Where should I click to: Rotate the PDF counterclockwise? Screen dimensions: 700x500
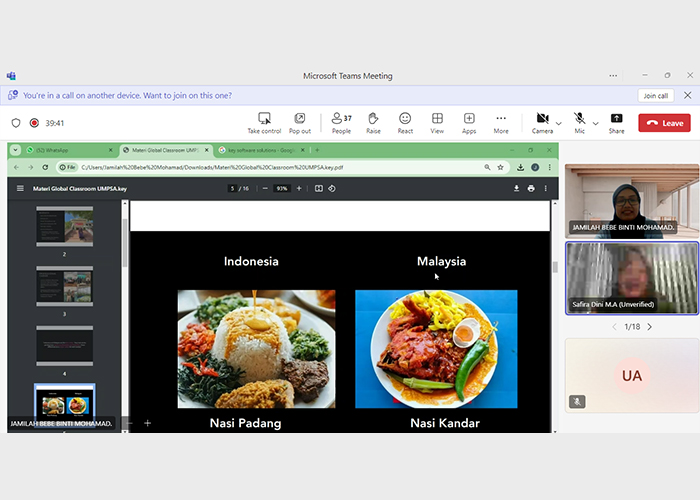tap(332, 188)
